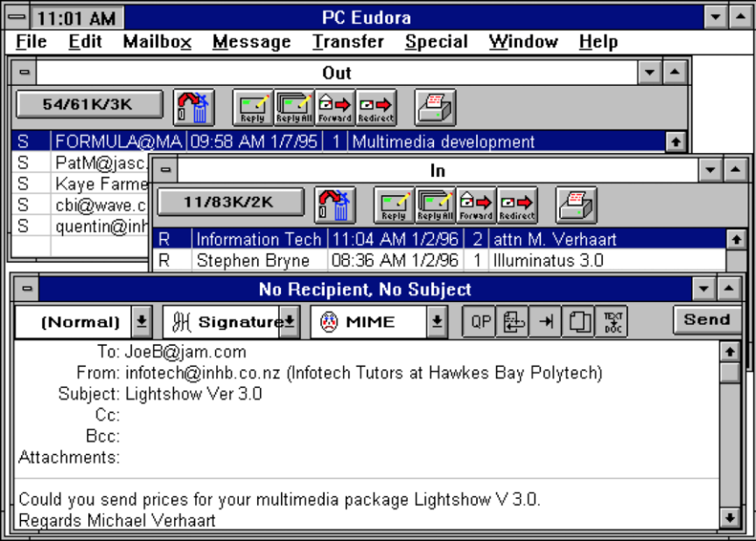Click the printer icon in the In mailbox
756x541 pixels.
click(577, 206)
